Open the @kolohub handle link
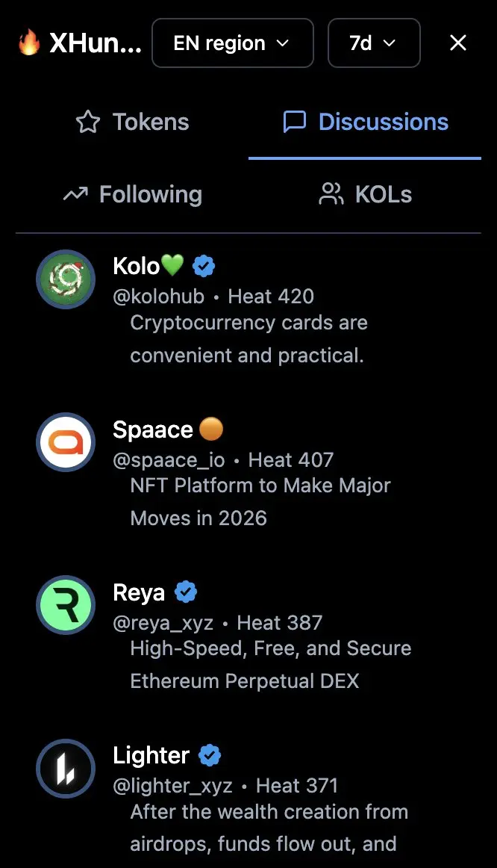The height and width of the screenshot is (868, 497). coord(158,297)
